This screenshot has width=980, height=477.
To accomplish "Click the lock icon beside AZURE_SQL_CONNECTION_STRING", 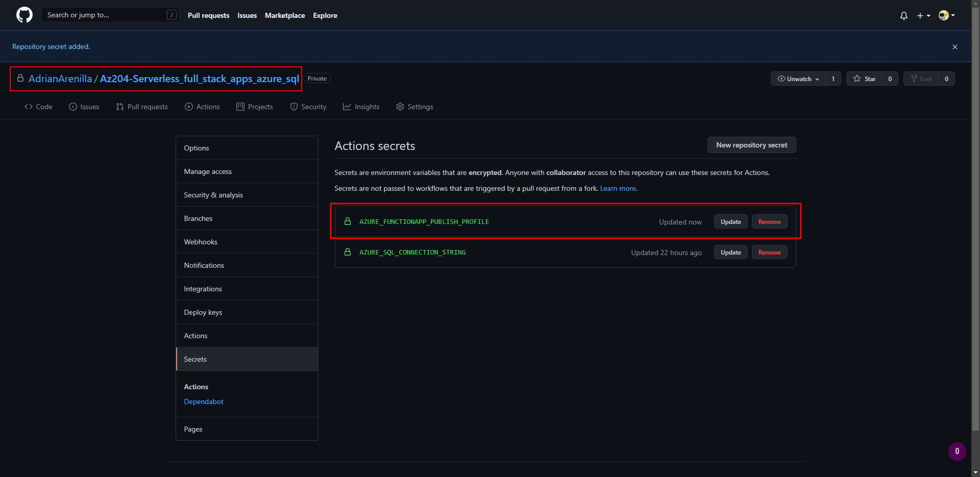I will pyautogui.click(x=348, y=252).
